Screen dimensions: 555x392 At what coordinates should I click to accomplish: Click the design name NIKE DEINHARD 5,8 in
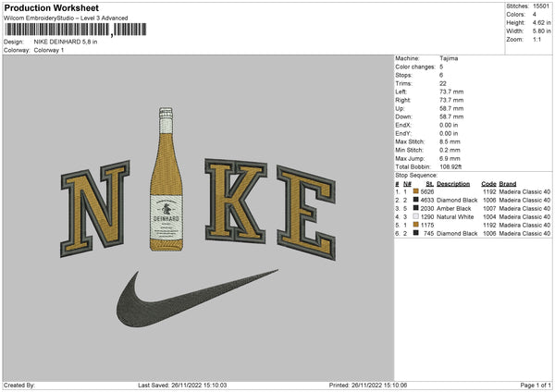[x=66, y=42]
